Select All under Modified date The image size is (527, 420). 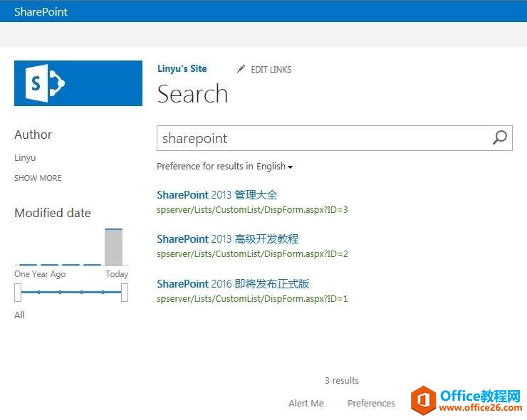pos(19,315)
